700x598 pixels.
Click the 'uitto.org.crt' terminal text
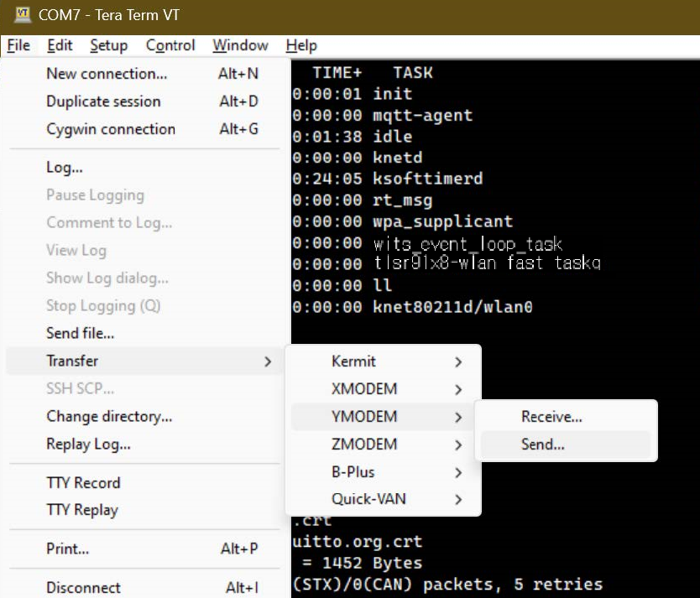coord(358,541)
